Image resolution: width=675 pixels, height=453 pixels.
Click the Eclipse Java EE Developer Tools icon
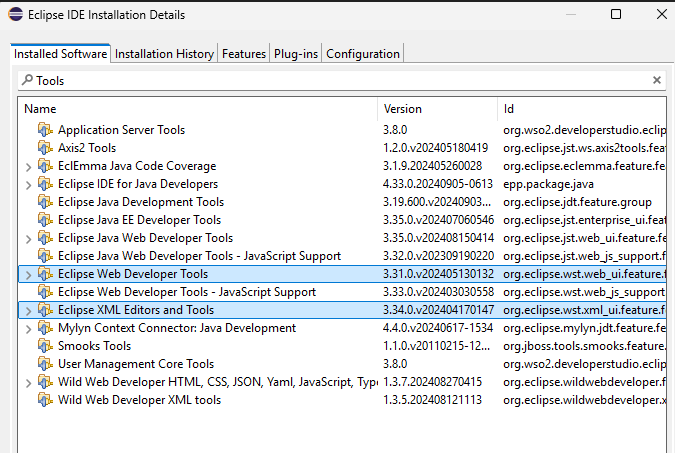[45, 220]
